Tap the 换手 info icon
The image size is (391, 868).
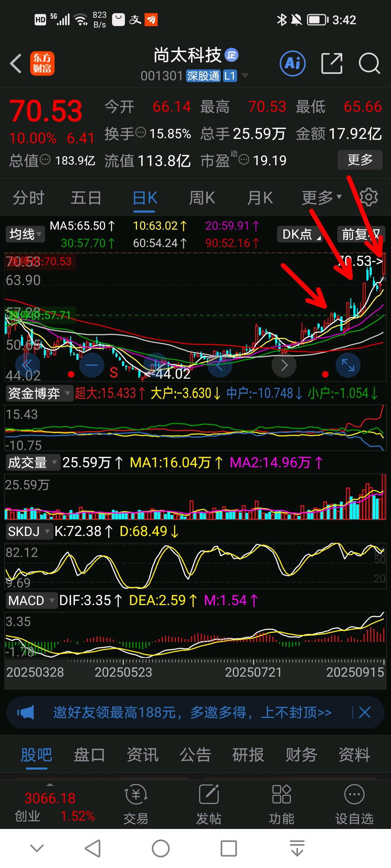tap(140, 132)
